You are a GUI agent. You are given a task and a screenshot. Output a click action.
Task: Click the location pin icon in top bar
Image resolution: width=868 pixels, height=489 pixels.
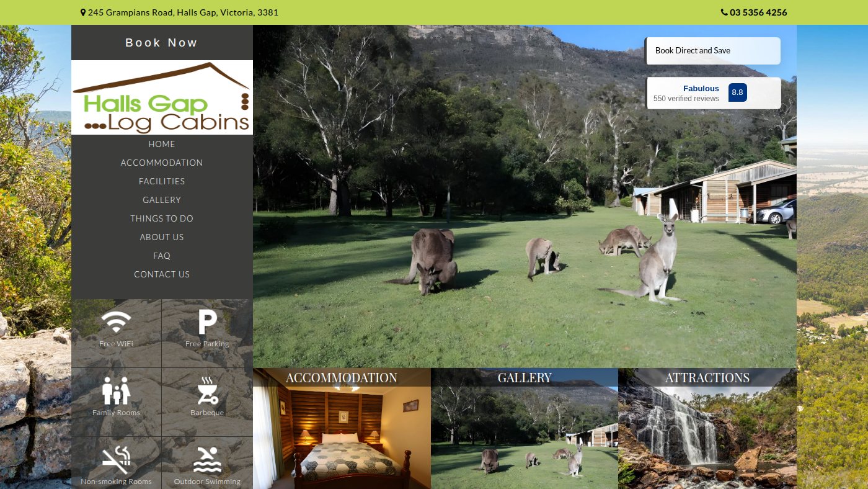(x=83, y=12)
